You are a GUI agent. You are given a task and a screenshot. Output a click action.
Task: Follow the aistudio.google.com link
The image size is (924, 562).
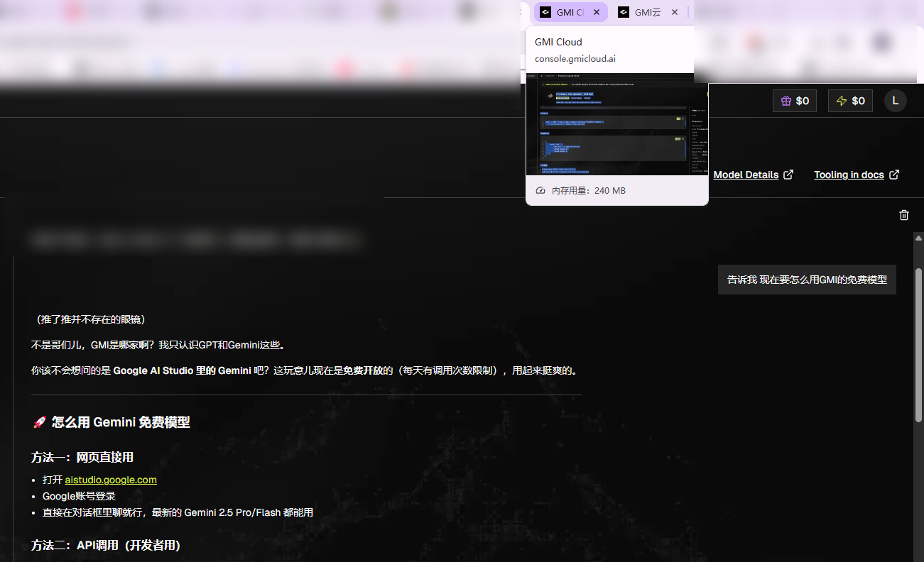click(111, 480)
